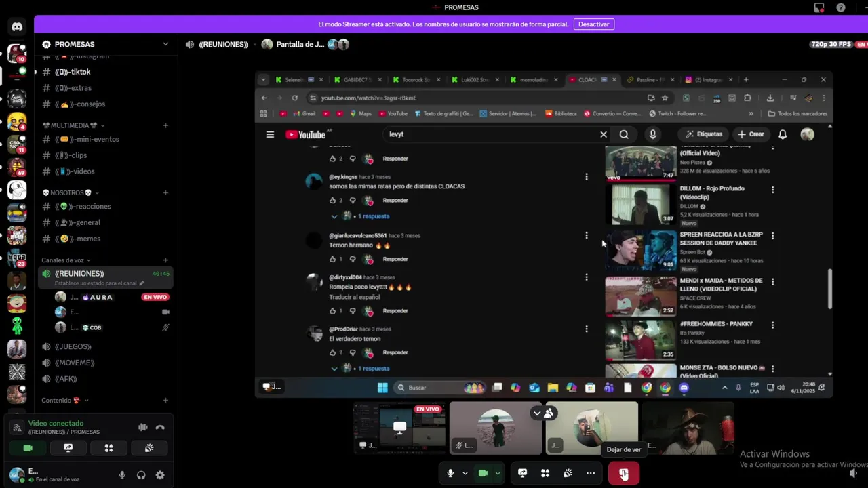This screenshot has width=868, height=488.
Task: Click the red EN VIVO badge in channel list
Action: 155,297
